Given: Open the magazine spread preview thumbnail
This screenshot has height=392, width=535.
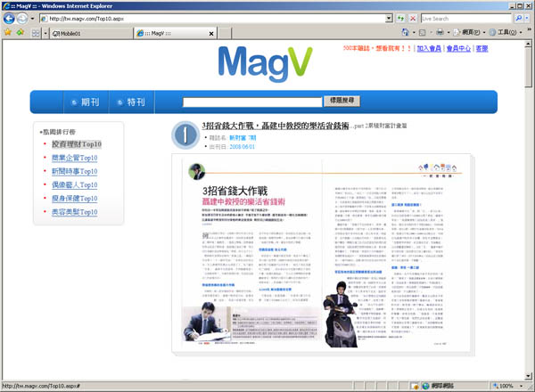Looking at the screenshot, I should tap(323, 255).
